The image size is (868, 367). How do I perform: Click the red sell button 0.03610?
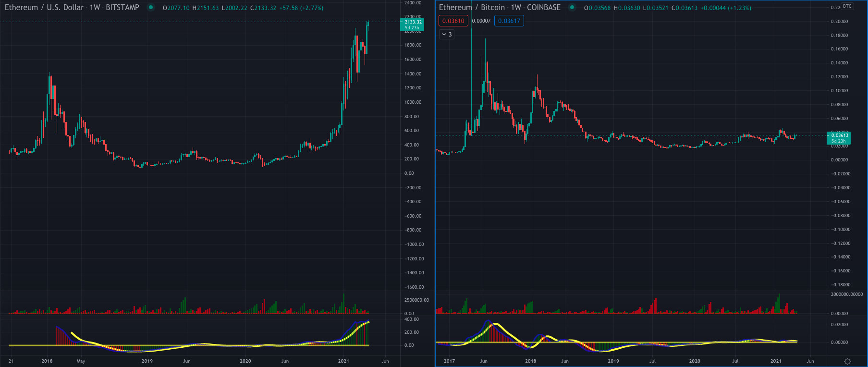pyautogui.click(x=453, y=21)
